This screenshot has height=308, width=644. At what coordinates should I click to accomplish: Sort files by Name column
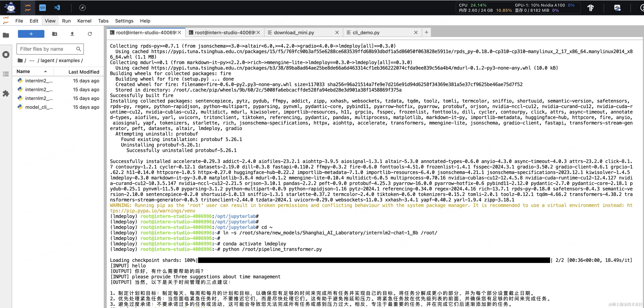coord(23,71)
